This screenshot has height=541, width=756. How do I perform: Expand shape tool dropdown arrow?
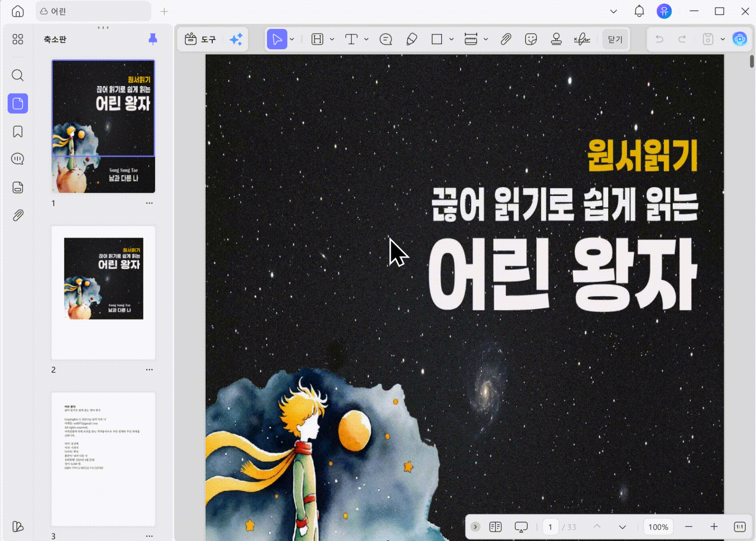451,39
